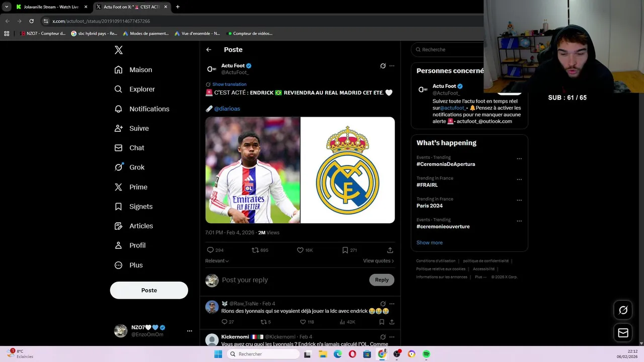The height and width of the screenshot is (362, 644).
Task: Open Spotify from the taskbar
Action: tap(426, 354)
